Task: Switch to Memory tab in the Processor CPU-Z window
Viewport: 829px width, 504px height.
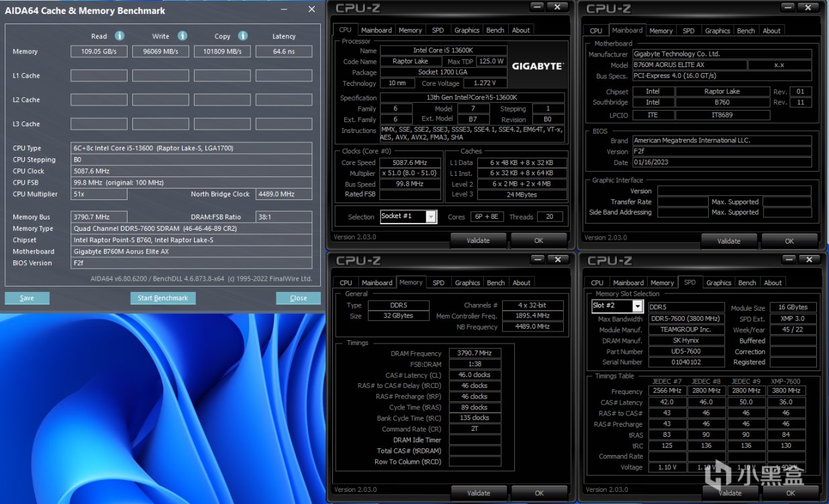Action: (x=410, y=30)
